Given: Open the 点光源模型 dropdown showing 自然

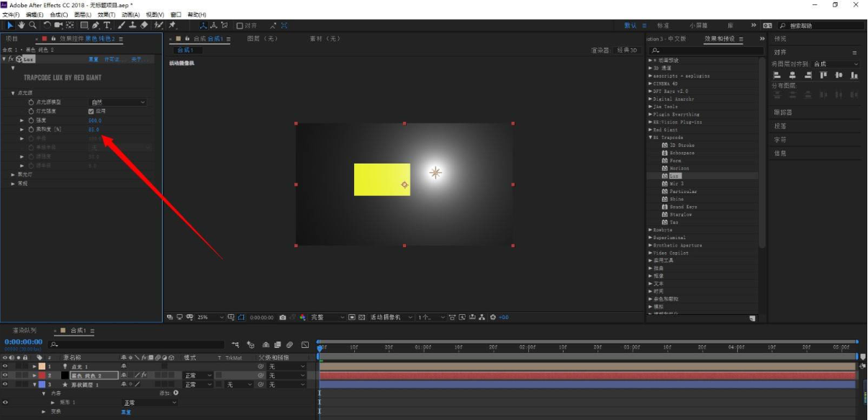Looking at the screenshot, I should [x=117, y=102].
